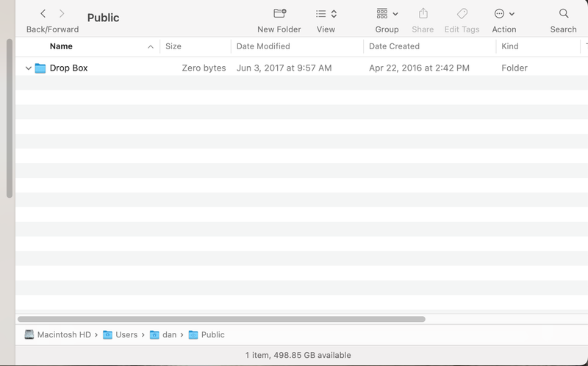Collapse the Drop Box disclosure chevron
The image size is (588, 366).
pos(28,68)
